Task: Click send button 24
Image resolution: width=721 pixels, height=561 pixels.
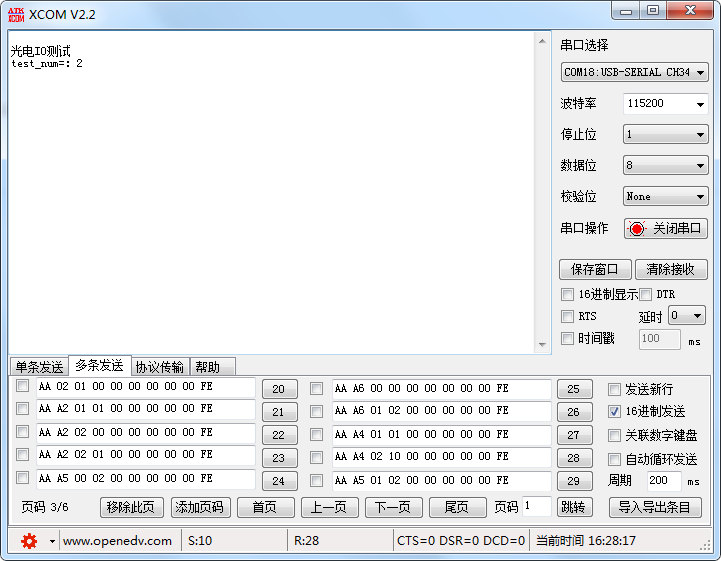Action: [x=280, y=481]
